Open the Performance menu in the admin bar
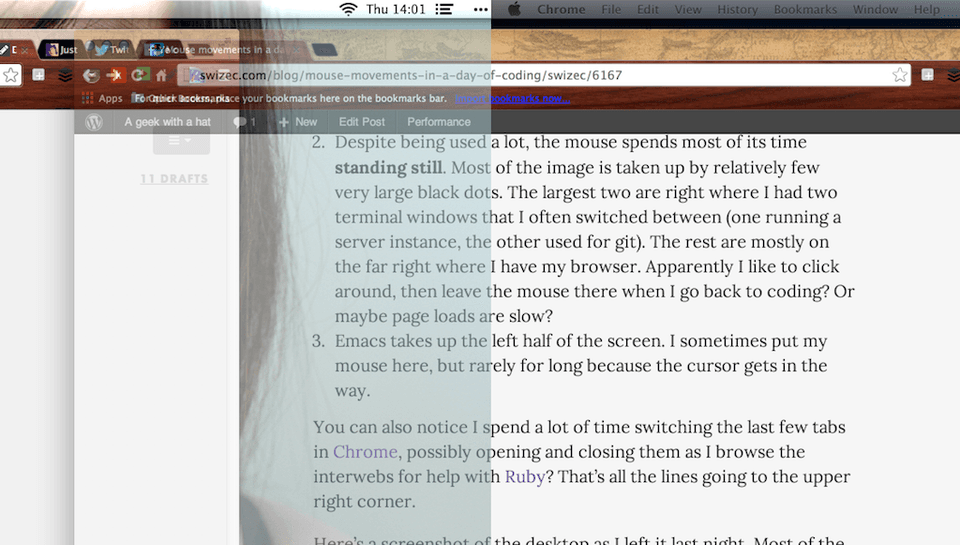 (439, 122)
